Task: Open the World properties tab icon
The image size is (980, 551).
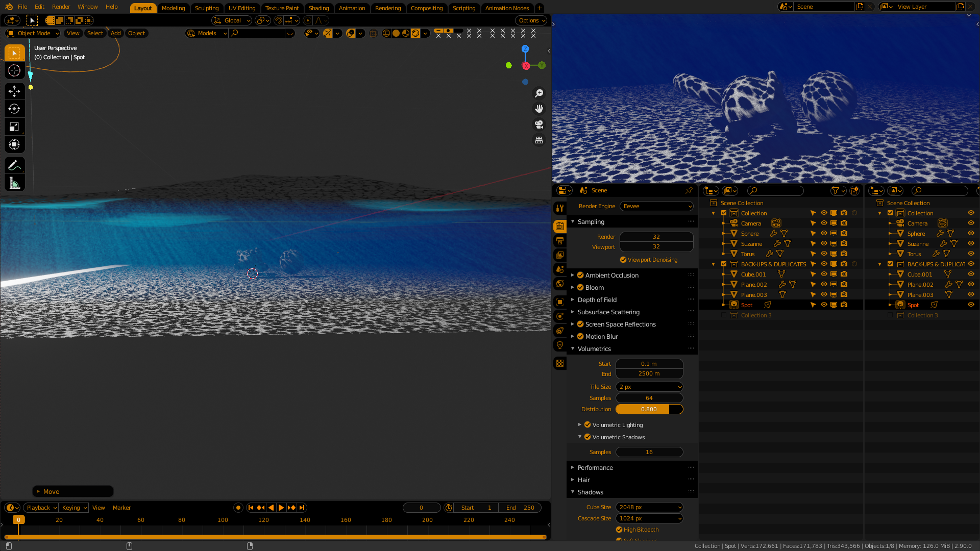Action: click(560, 284)
